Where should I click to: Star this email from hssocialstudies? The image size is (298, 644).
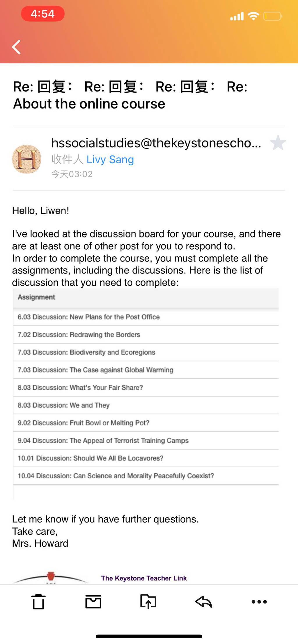[x=278, y=143]
